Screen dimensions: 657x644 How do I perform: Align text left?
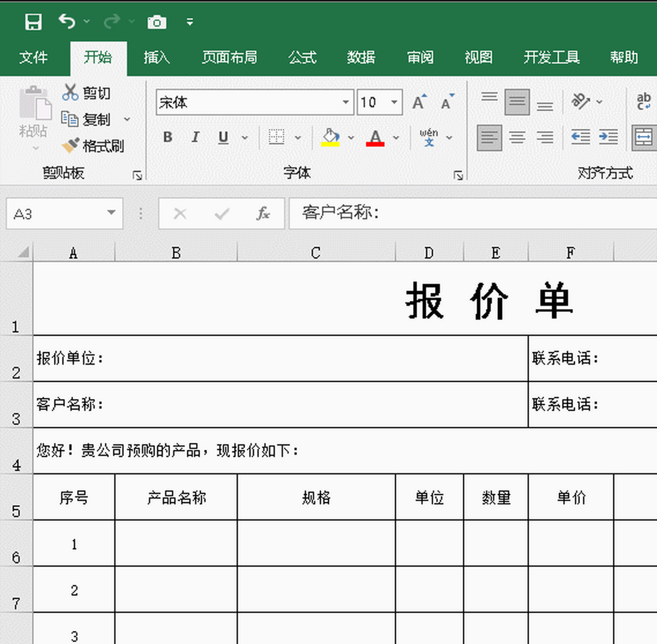pos(489,137)
